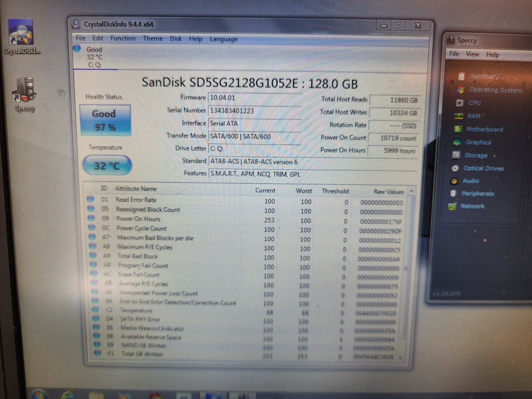Open the File menu in Speccy

[454, 54]
